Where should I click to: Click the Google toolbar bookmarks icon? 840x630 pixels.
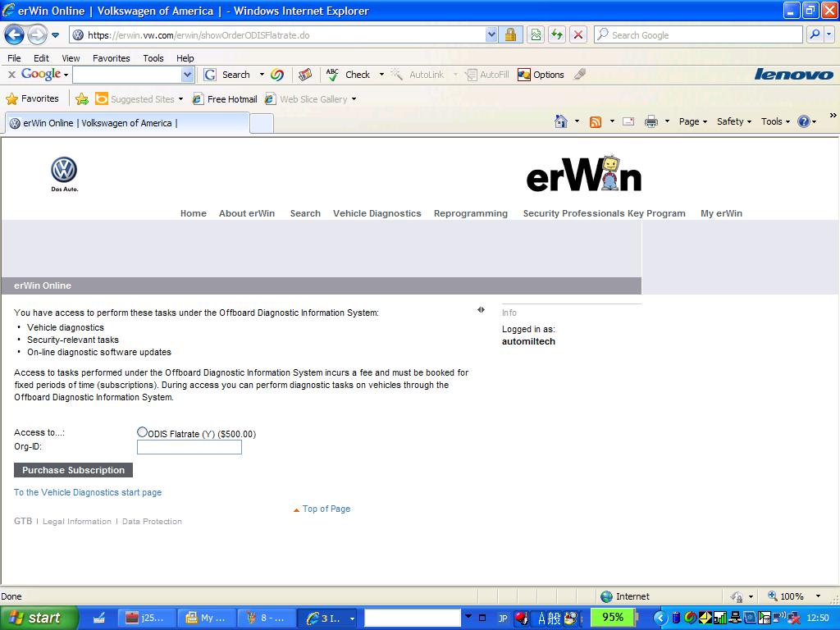pyautogui.click(x=305, y=75)
